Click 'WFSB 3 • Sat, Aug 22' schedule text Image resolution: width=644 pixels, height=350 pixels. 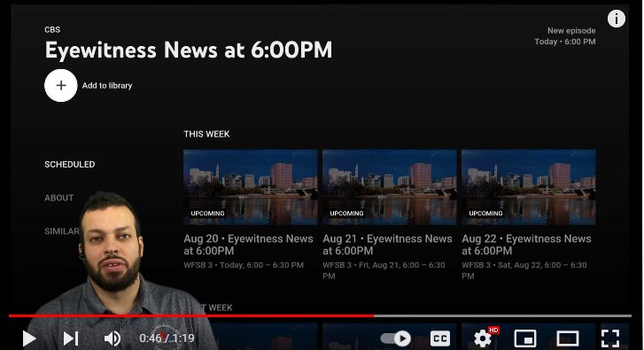pos(524,270)
